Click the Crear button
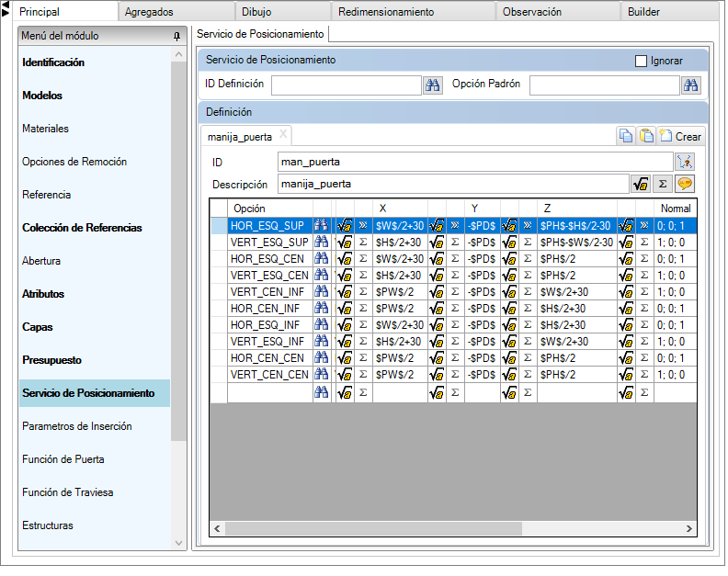728x576 pixels. 681,136
